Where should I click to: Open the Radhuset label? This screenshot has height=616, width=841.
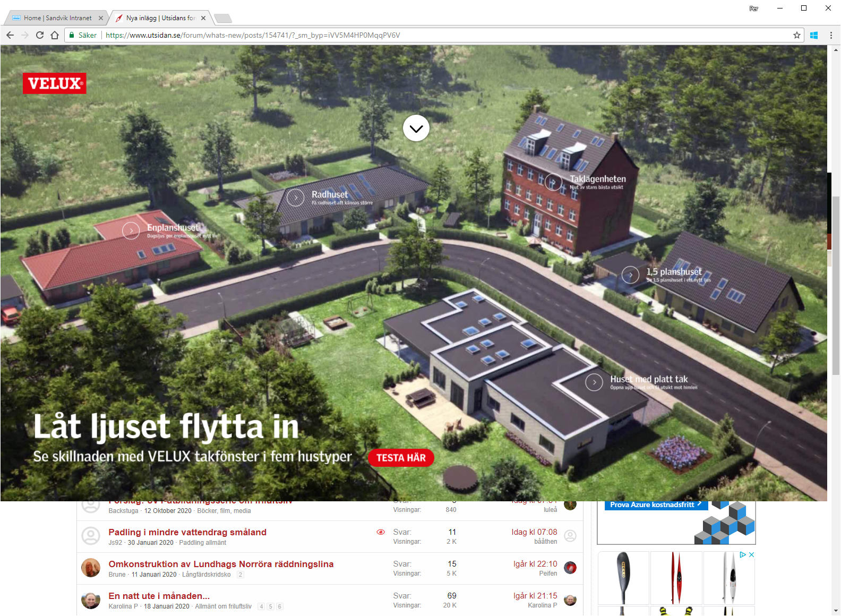click(x=330, y=194)
